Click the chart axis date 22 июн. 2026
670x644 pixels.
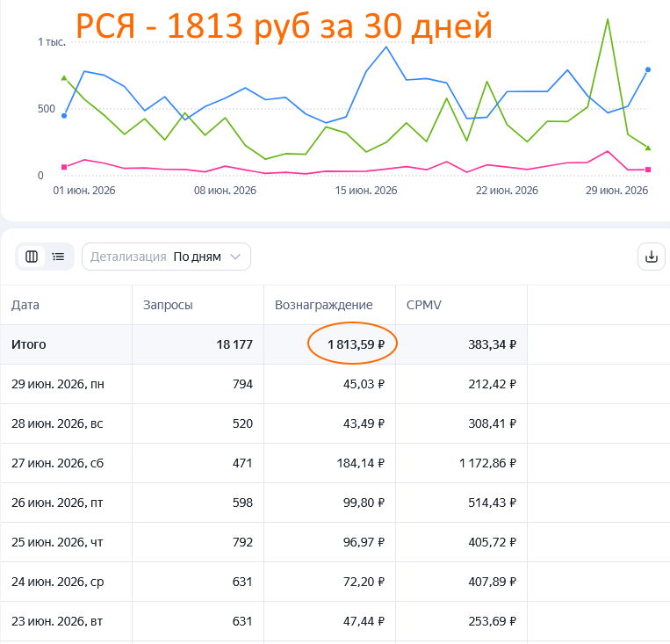click(x=508, y=191)
